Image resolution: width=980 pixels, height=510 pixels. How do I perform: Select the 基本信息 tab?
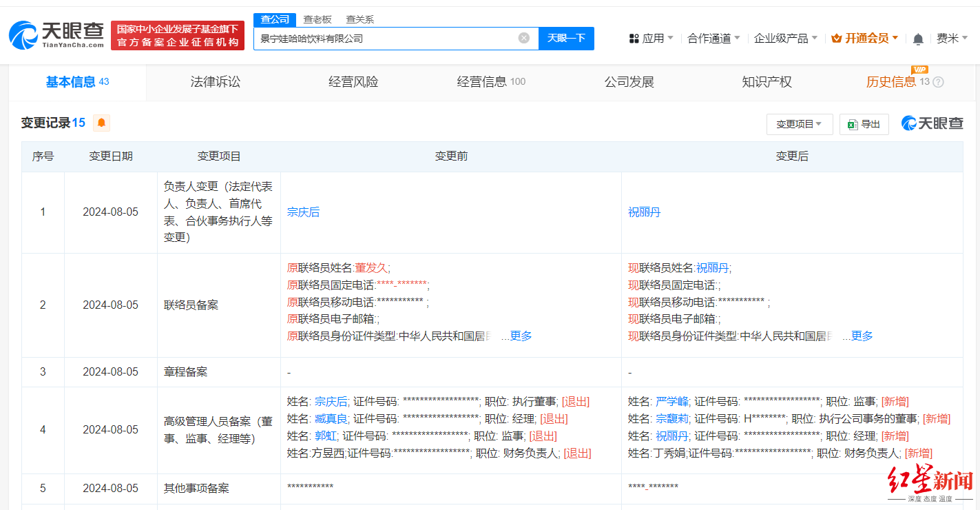coord(77,82)
